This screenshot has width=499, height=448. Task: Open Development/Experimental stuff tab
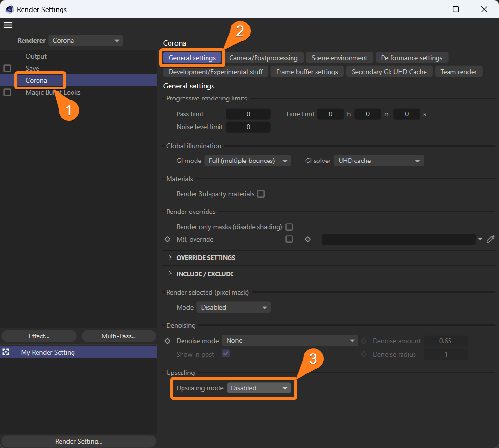coord(216,72)
